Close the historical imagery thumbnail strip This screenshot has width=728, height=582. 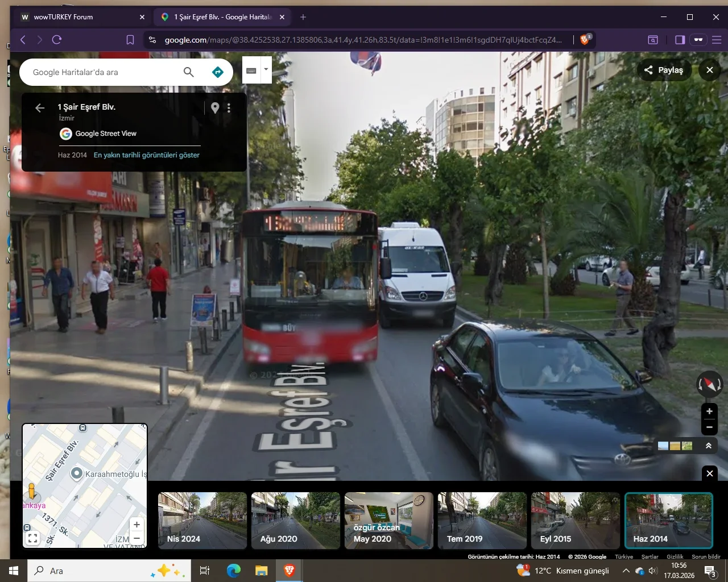709,473
